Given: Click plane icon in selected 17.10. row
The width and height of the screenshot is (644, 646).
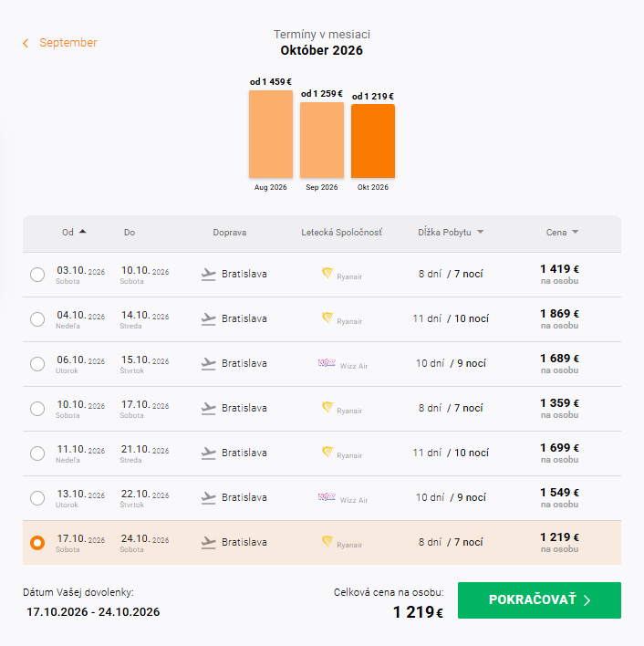Looking at the screenshot, I should coord(208,543).
